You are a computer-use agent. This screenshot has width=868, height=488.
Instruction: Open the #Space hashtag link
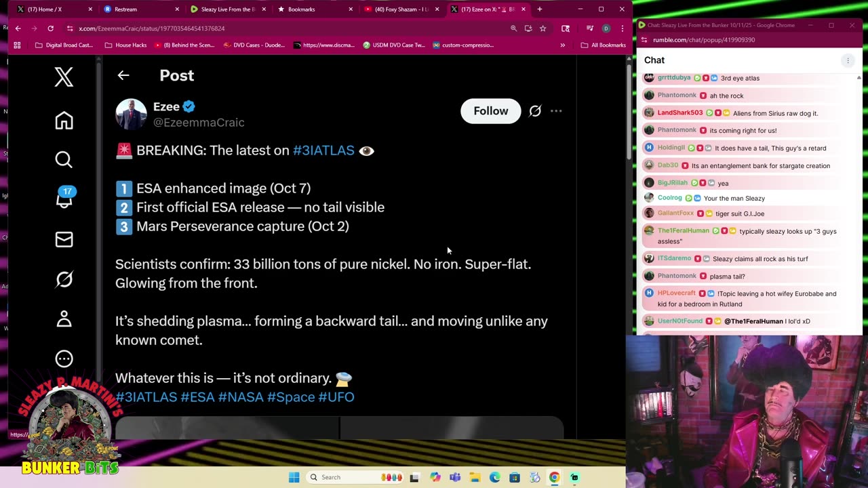tap(291, 397)
